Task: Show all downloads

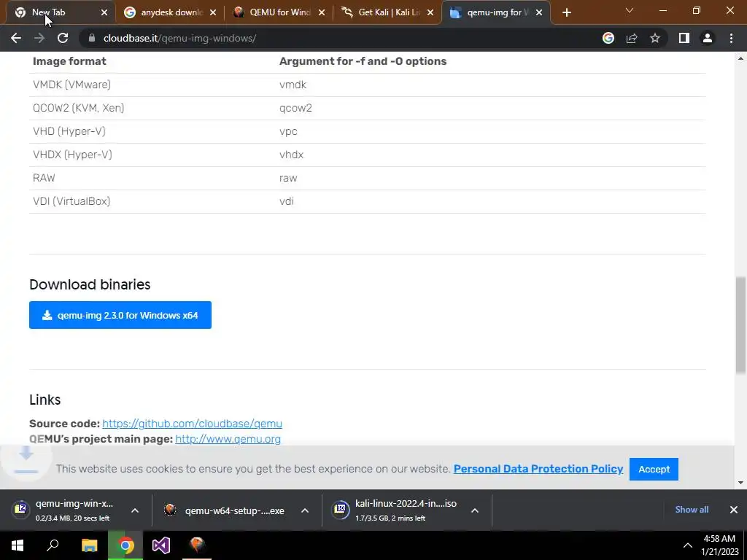Action: coord(692,510)
